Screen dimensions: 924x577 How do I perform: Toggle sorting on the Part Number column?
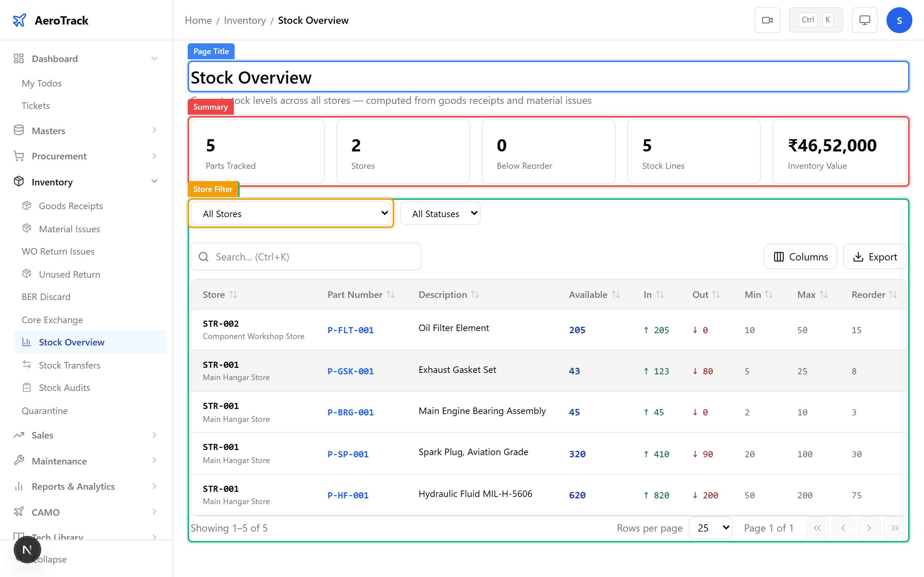(x=390, y=294)
